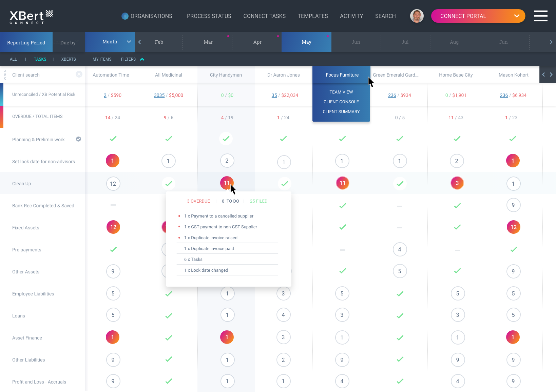This screenshot has height=392, width=556.
Task: Select 3 OVERDUE in the popup
Action: [x=198, y=201]
